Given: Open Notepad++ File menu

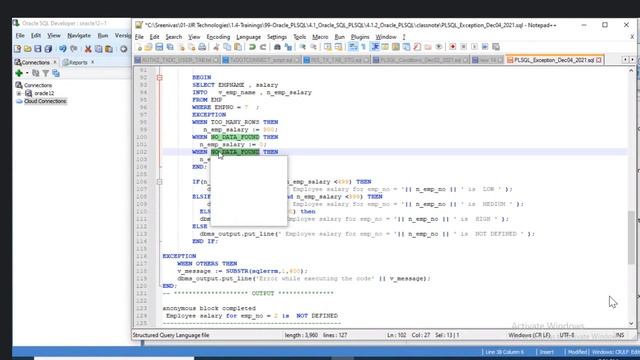Looking at the screenshot, I should point(139,37).
